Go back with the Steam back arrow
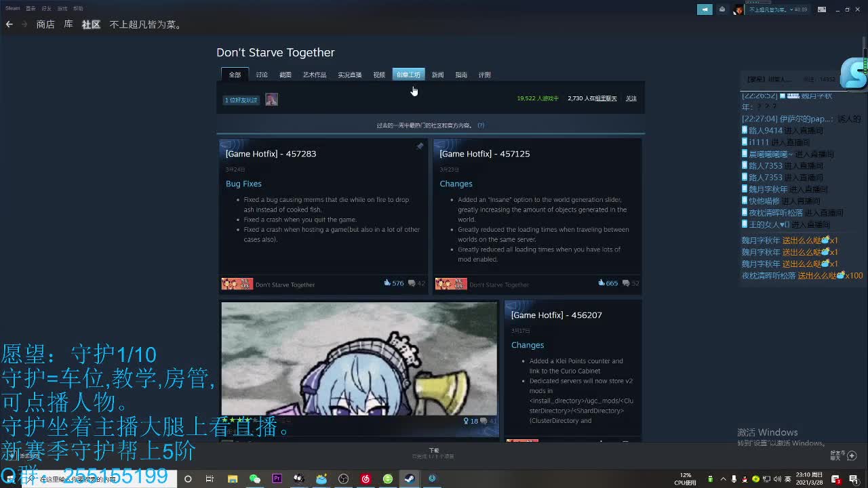Image resolution: width=868 pixels, height=488 pixels. pyautogui.click(x=9, y=24)
